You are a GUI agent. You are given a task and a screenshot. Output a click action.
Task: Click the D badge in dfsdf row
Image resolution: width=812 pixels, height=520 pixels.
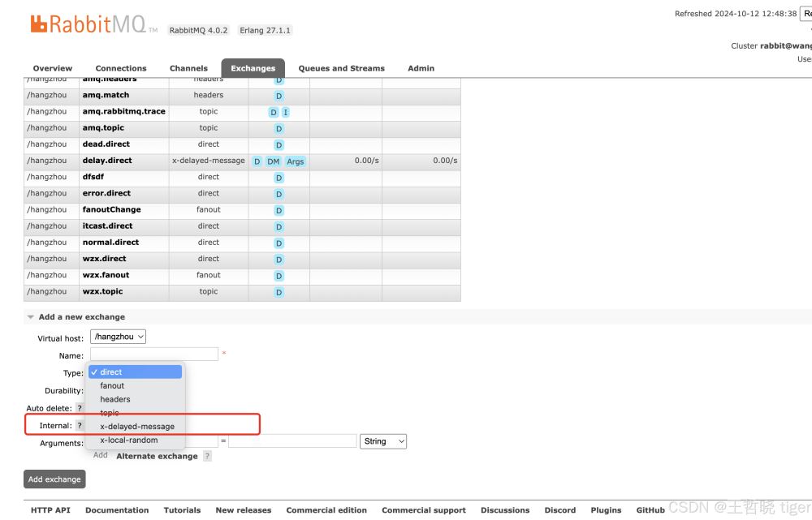pyautogui.click(x=279, y=178)
